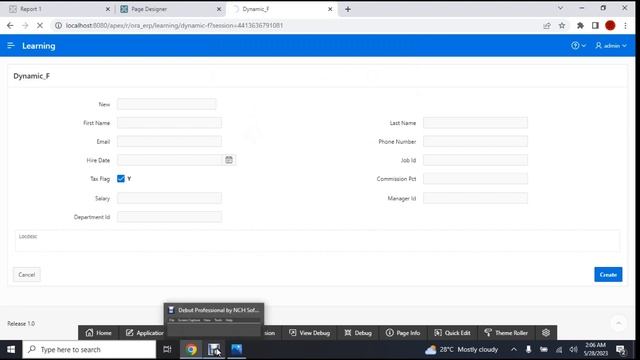Open the hamburger navigation menu
The width and height of the screenshot is (640, 360).
(11, 46)
